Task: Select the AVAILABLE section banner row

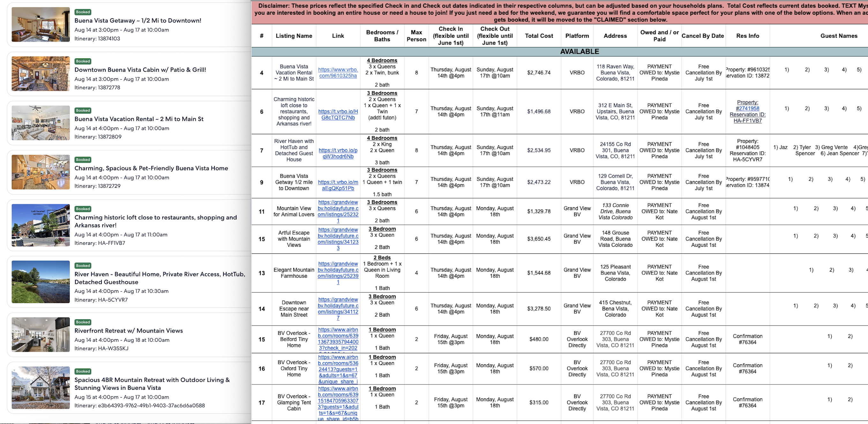Action: 560,52
